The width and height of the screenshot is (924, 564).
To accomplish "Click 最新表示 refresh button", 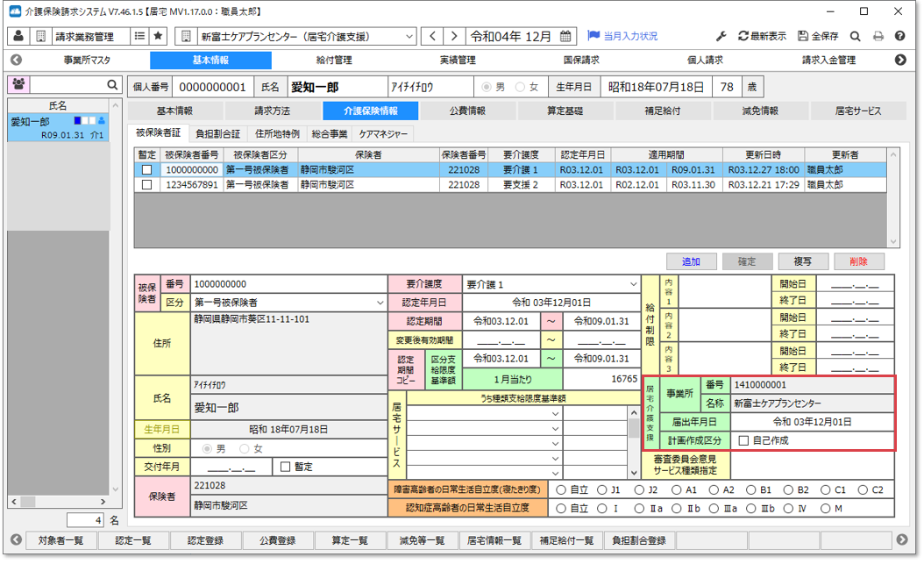I will pyautogui.click(x=762, y=36).
